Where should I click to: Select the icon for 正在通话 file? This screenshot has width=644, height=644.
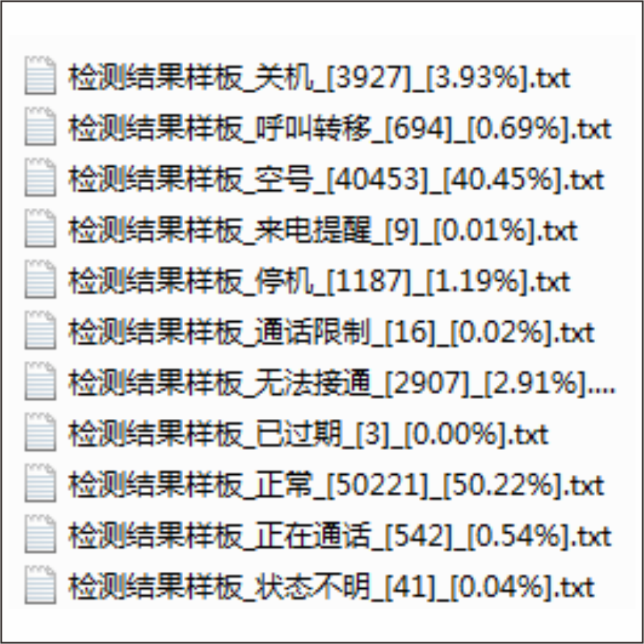pos(40,534)
